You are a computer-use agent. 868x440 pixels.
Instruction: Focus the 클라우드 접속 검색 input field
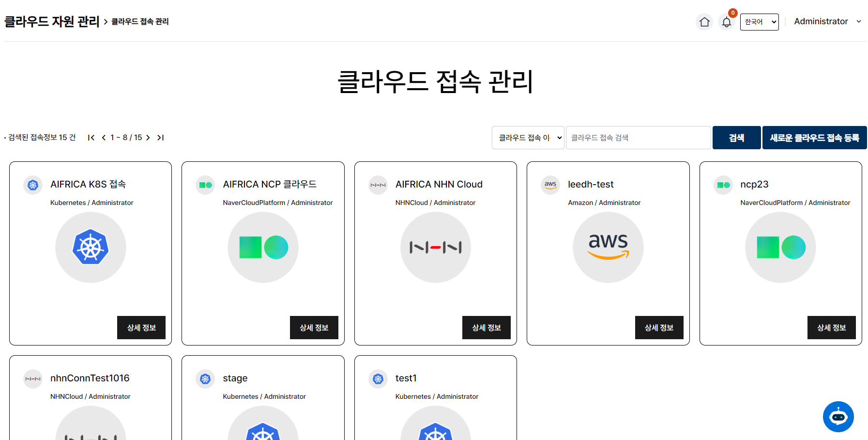(x=638, y=138)
